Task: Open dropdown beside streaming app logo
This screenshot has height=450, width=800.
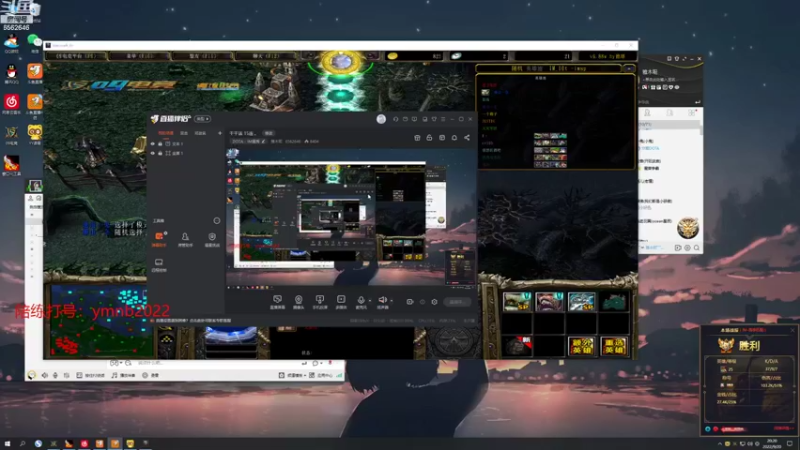Action: tap(203, 119)
